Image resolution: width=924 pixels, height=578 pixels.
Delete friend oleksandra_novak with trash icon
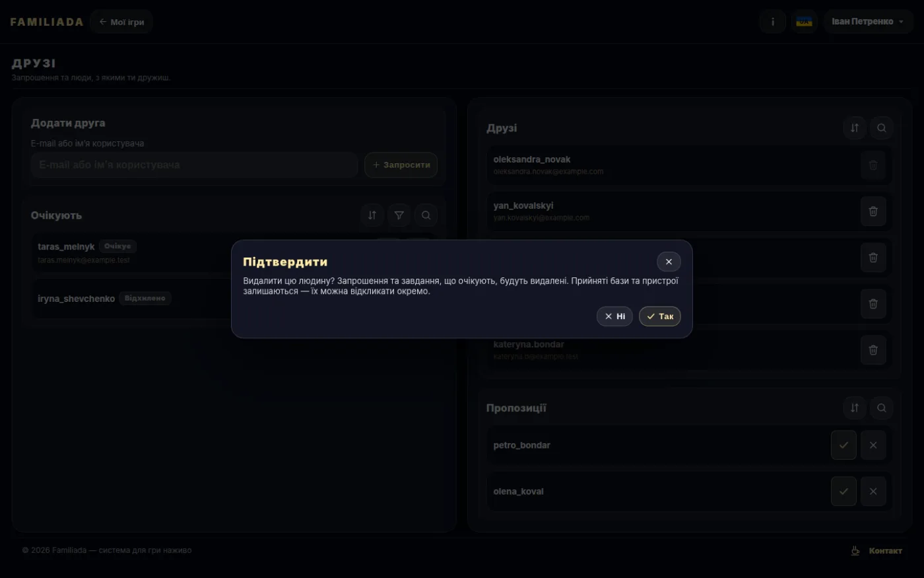coord(873,165)
